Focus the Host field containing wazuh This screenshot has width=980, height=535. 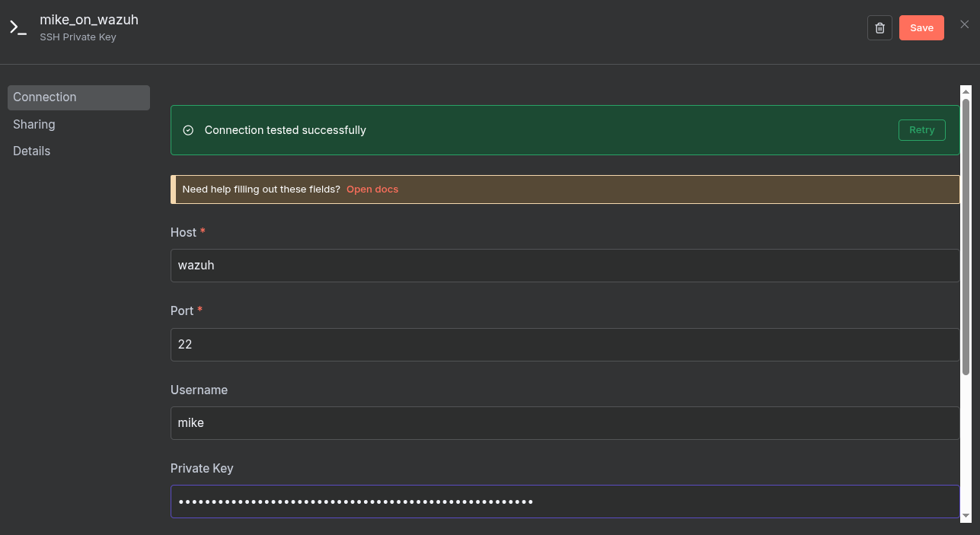pos(564,266)
